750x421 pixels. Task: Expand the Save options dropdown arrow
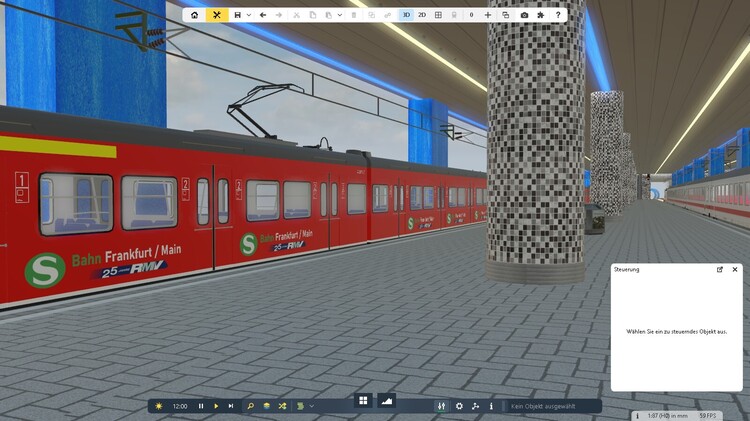[249, 15]
